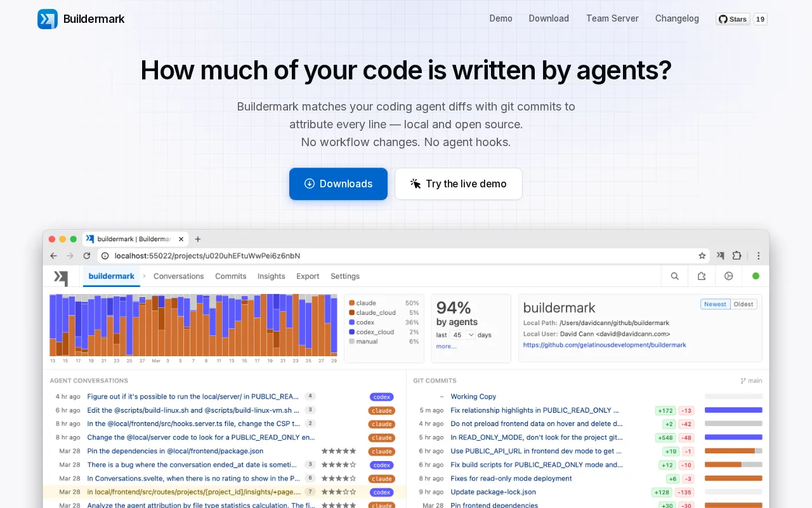Screen dimensions: 812x508
Task: Open 'Change the @local/server code' conversation
Action: click(201, 438)
